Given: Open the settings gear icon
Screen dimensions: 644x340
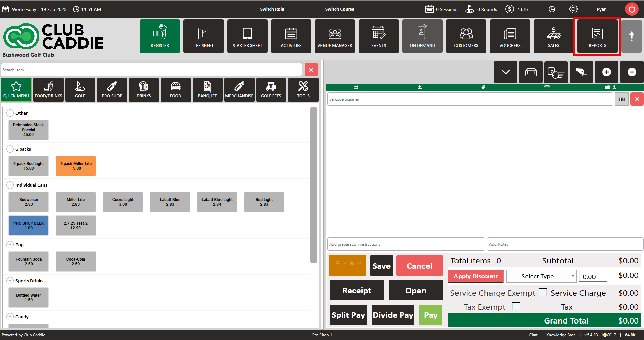Looking at the screenshot, I should point(573,9).
